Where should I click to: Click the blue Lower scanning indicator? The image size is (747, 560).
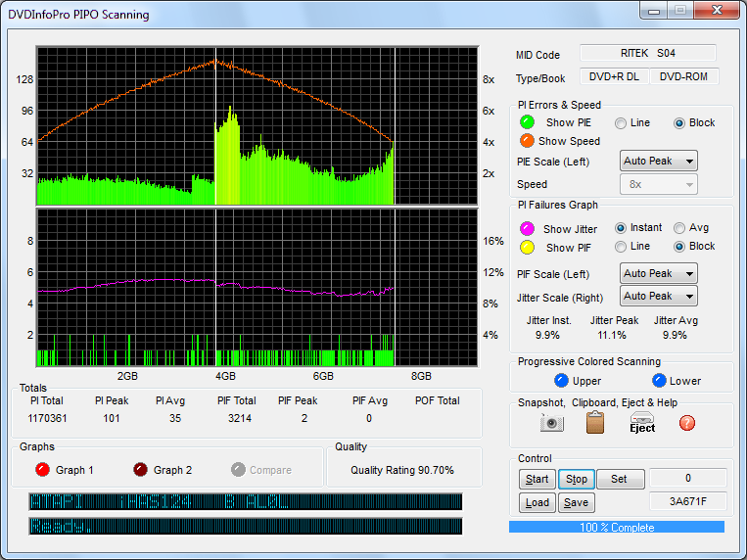click(x=659, y=381)
